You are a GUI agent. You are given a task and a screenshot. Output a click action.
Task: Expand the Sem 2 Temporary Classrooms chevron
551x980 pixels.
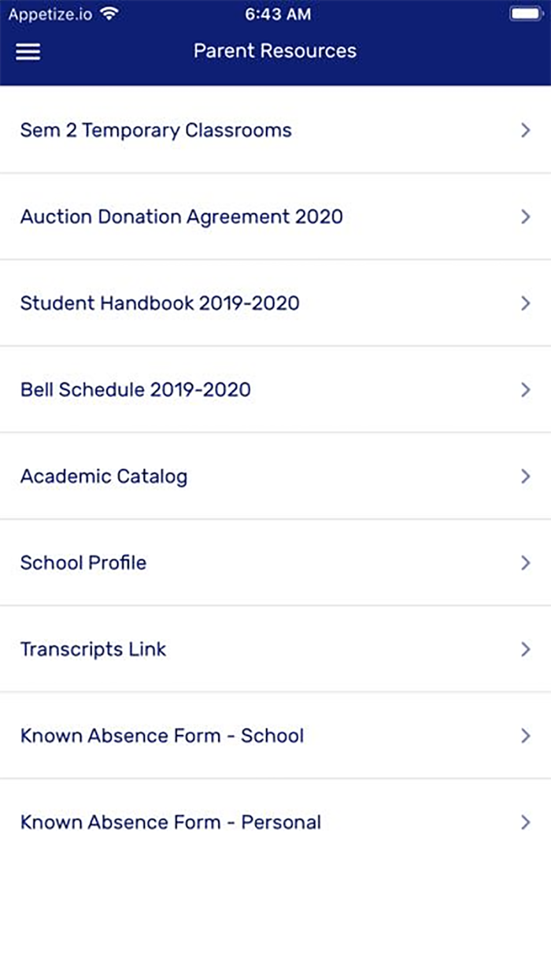click(526, 130)
